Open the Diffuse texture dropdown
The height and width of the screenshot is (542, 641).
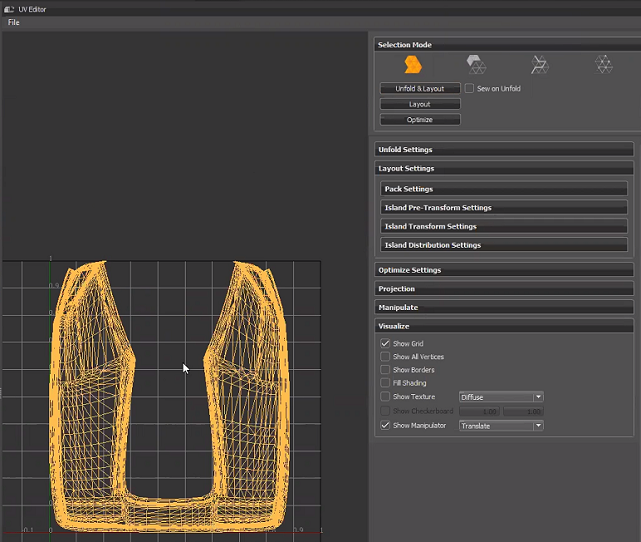tap(501, 397)
